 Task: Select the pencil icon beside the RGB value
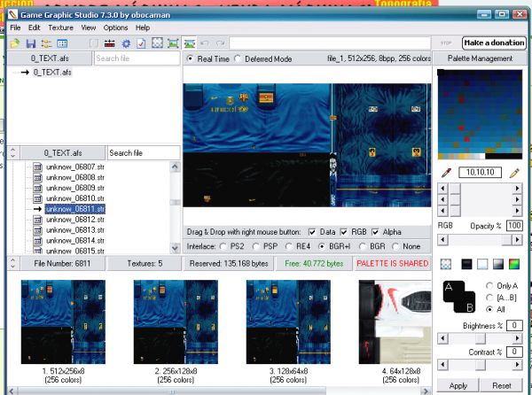514,173
